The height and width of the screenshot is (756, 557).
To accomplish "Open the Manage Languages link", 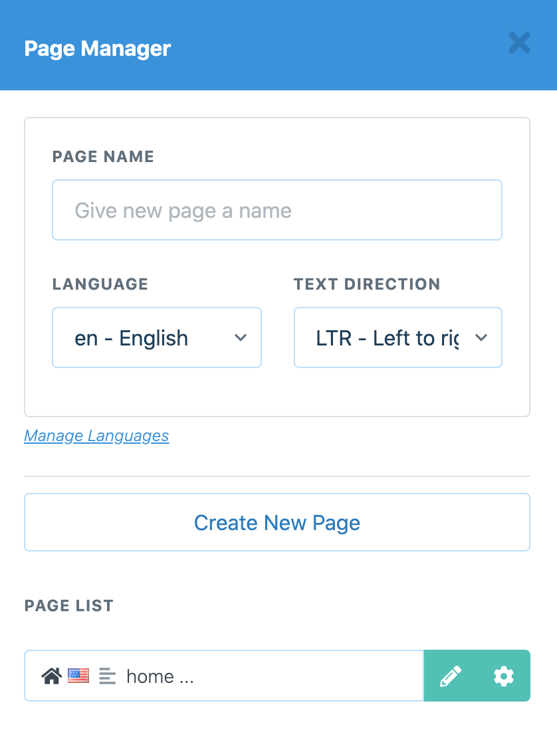I will pyautogui.click(x=96, y=436).
